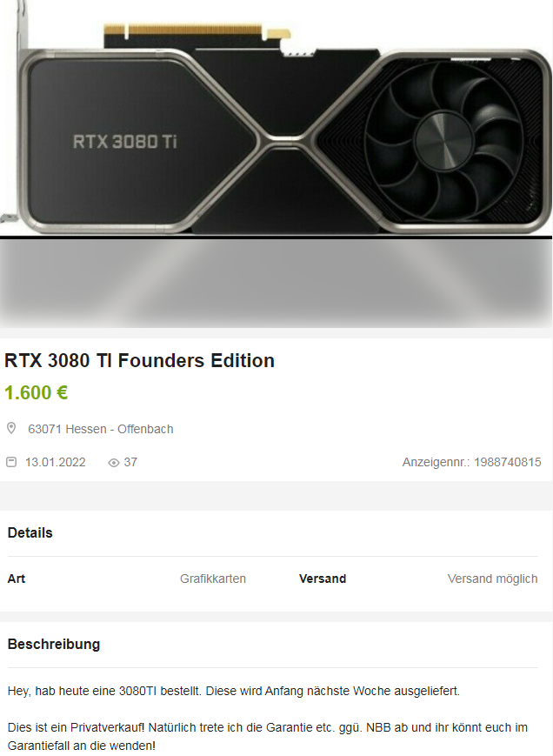This screenshot has width=553, height=756.
Task: Click the calendar date icon
Action: click(x=11, y=462)
